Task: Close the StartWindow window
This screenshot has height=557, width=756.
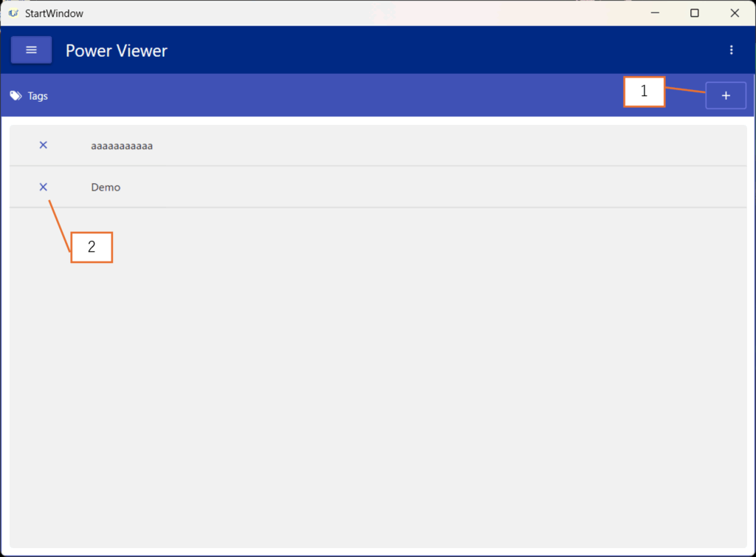Action: point(735,13)
